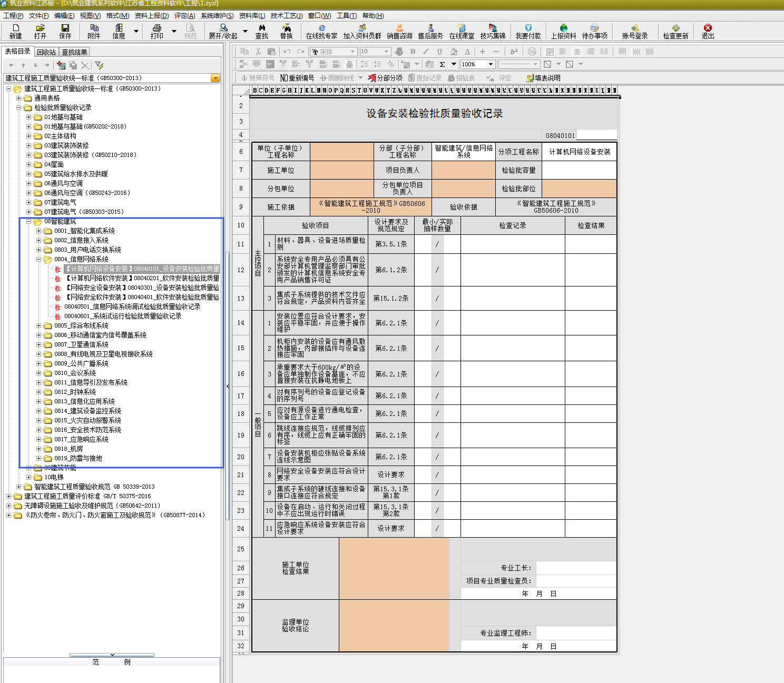Viewport: 784px width, 683px height.
Task: Open the 宋体 font name dropdown
Action: [x=353, y=51]
